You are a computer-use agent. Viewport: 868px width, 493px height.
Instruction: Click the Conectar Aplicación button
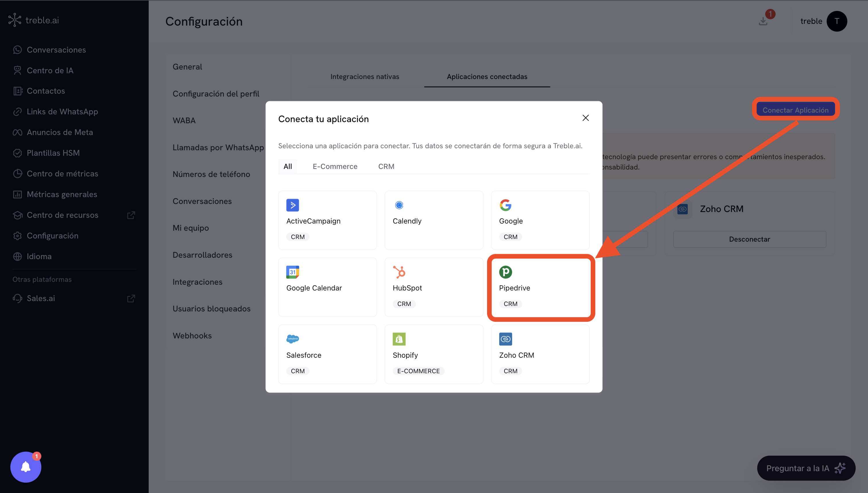[x=796, y=109]
